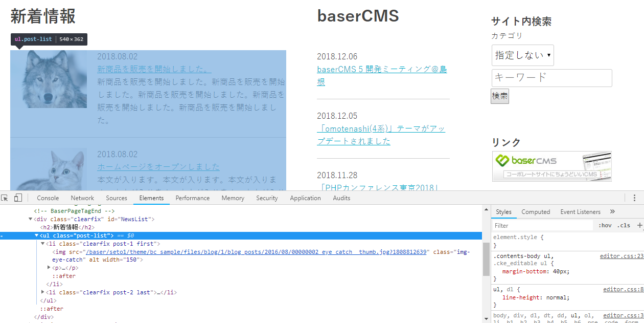Click the Elements panel scrollbar down arrow
Image resolution: width=644 pixels, height=323 pixels.
point(486,319)
